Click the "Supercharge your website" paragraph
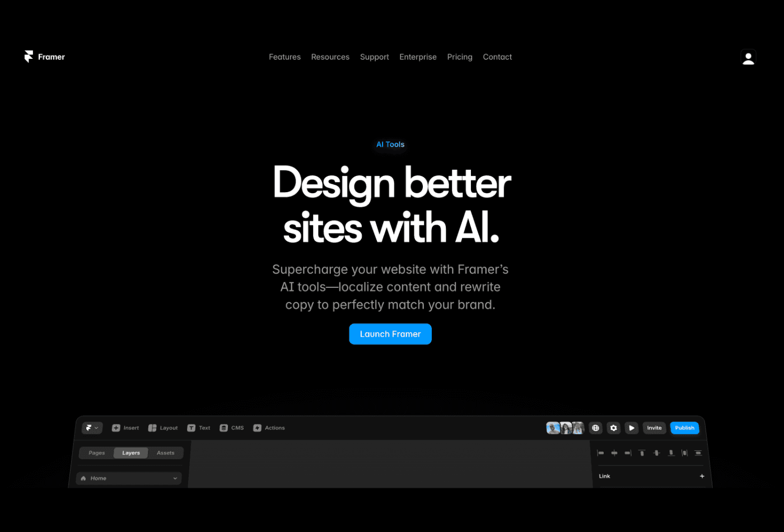 pyautogui.click(x=390, y=287)
